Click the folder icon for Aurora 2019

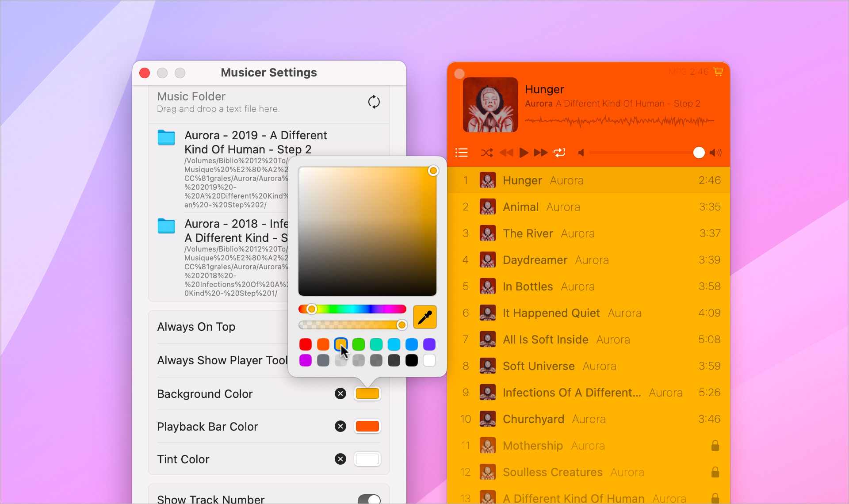tap(166, 137)
